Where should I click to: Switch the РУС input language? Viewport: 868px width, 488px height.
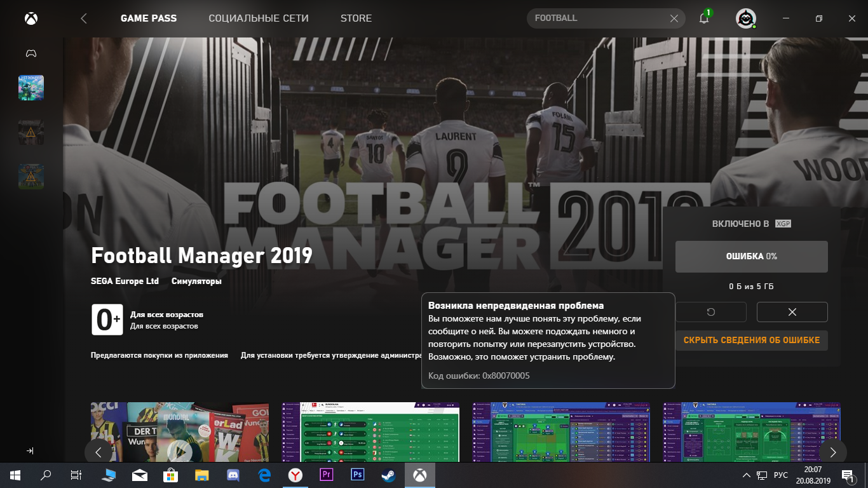[x=781, y=475]
